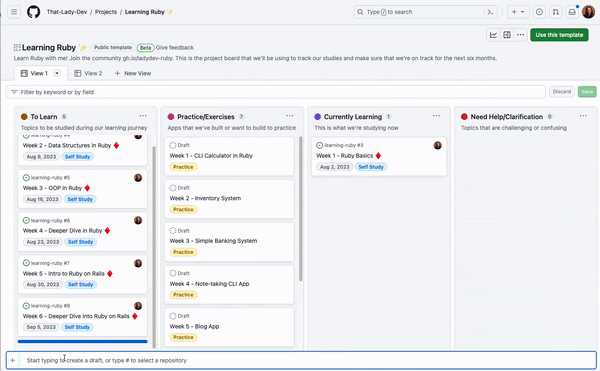Open Week 1 - Ruby Basics card
The width and height of the screenshot is (600, 371).
tap(344, 156)
